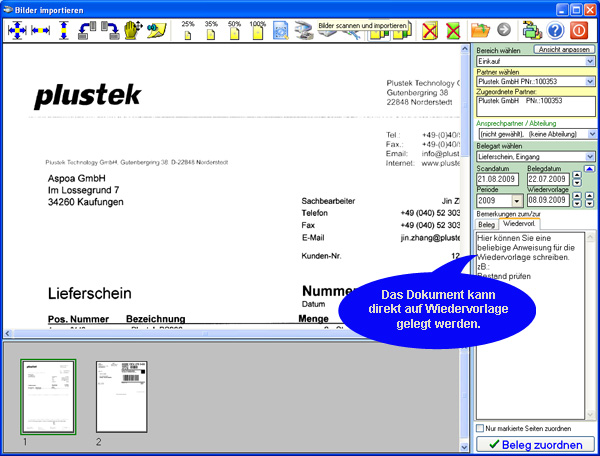Open the Ansprechpartner / Abteilung dropdown
Screen dimensions: 600x456
[592, 134]
